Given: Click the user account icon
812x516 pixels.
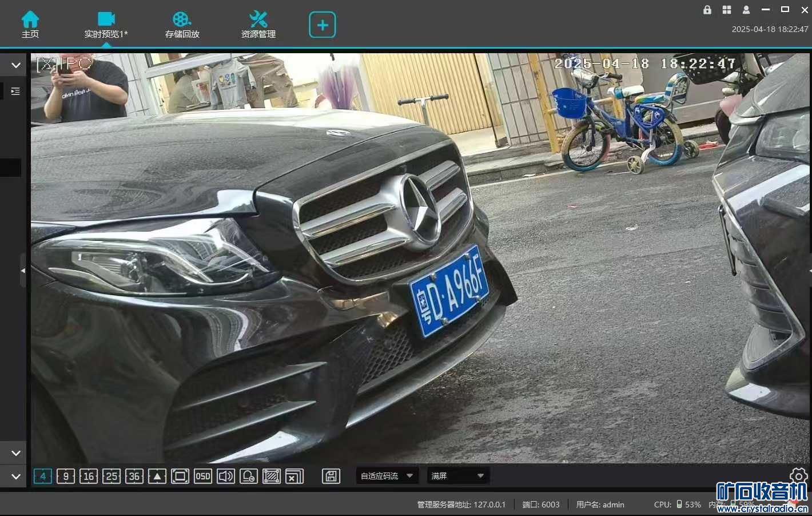Looking at the screenshot, I should (x=746, y=10).
